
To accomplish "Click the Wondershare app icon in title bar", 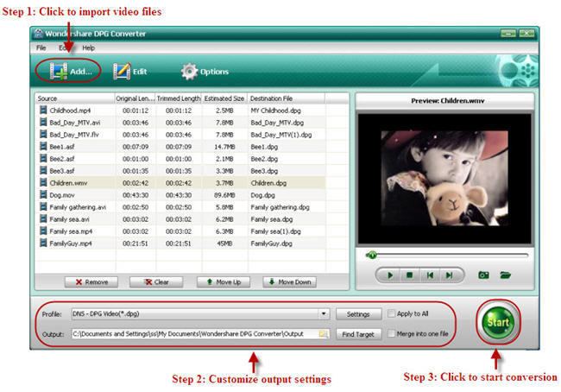I will 38,34.
